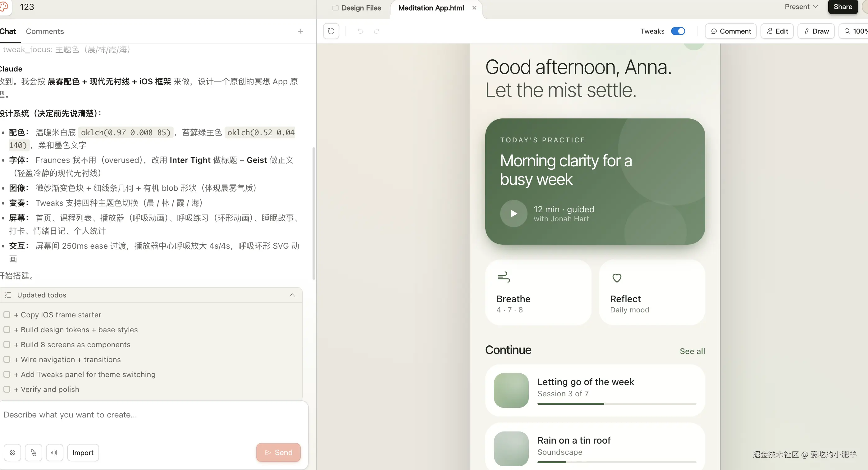Click the undo arrow icon
The image size is (868, 470).
pos(360,31)
